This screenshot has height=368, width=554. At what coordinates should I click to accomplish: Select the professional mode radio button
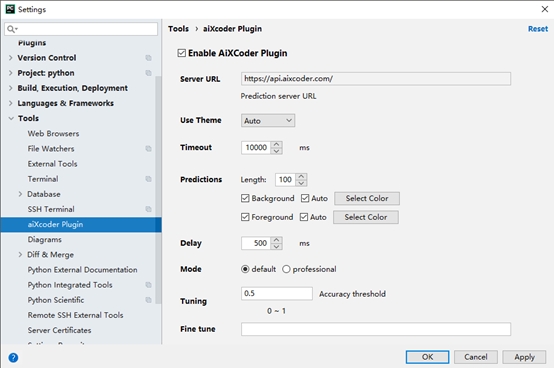(x=286, y=269)
